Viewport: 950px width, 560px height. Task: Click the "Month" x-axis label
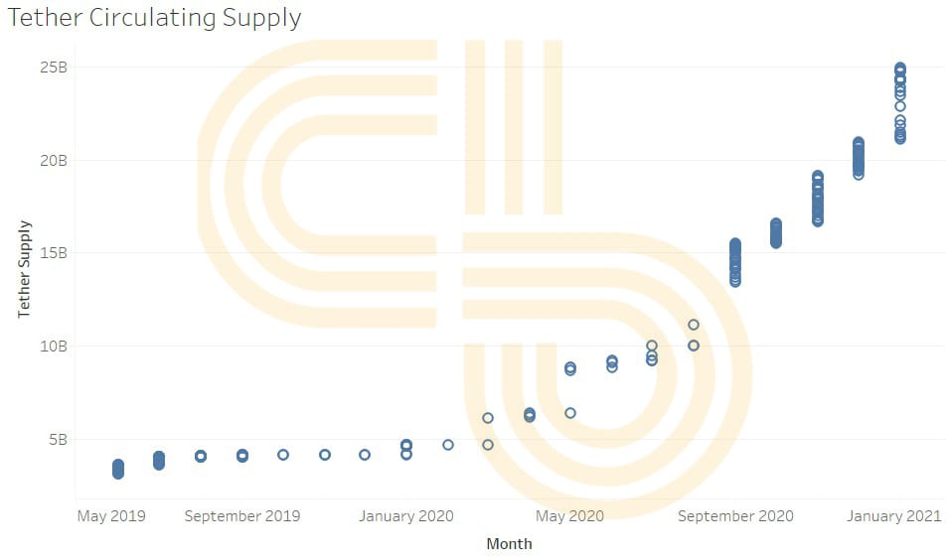click(509, 543)
